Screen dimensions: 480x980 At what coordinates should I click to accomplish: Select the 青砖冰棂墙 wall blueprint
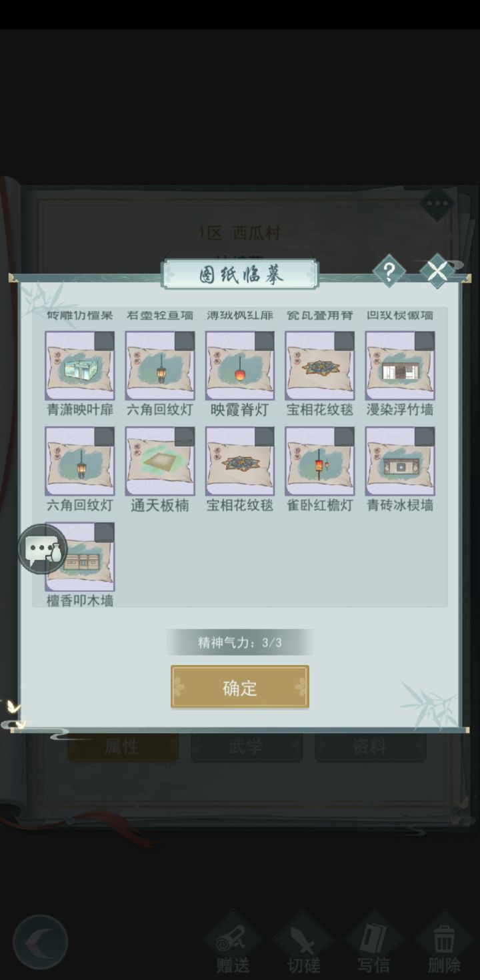(x=400, y=462)
